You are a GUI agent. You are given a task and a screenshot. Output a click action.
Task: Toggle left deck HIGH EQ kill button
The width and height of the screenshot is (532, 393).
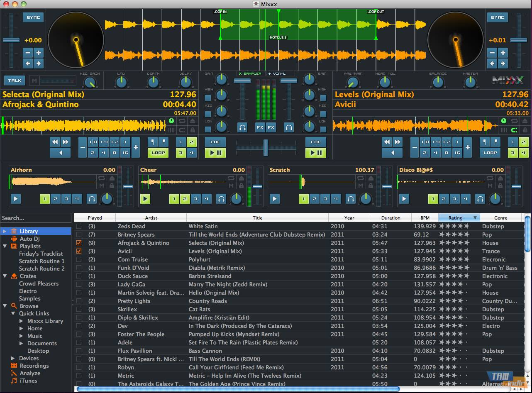point(208,98)
